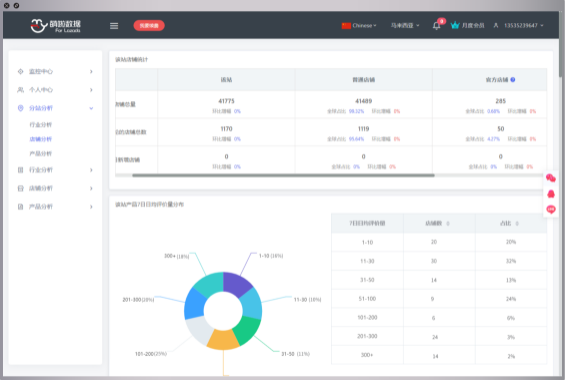Click the red chat bubble floating icon
This screenshot has height=380, width=565.
pos(551,209)
